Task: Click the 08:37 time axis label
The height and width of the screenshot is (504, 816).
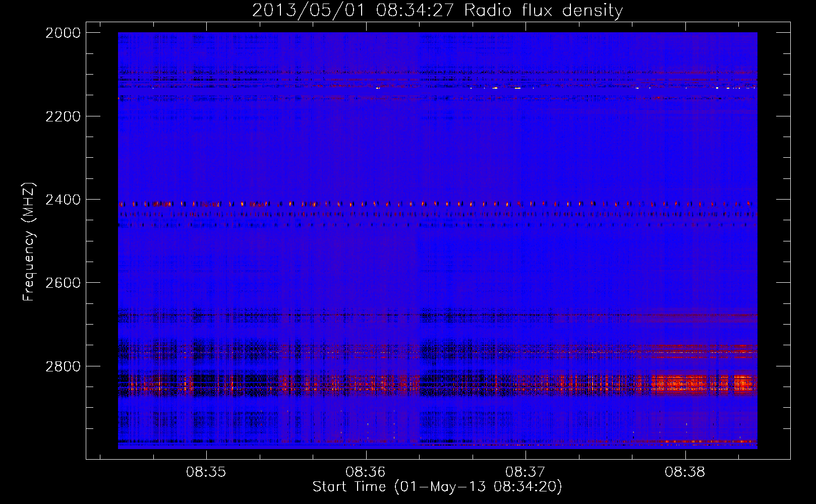Action: (526, 472)
